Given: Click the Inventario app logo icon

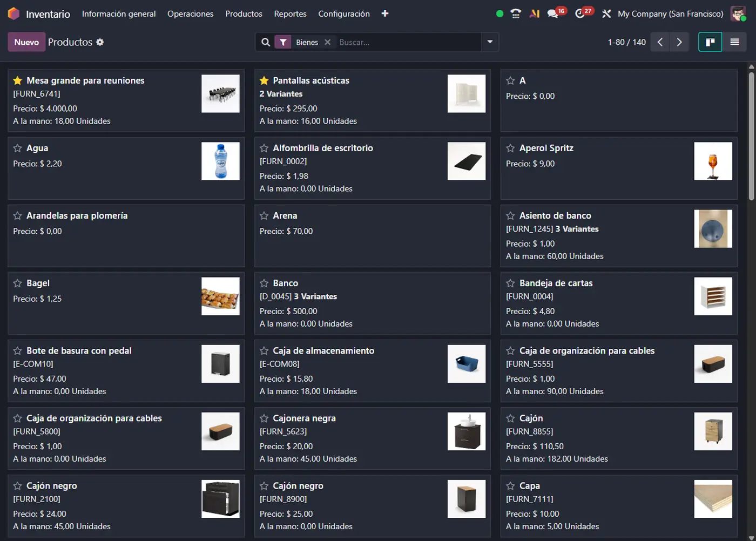Looking at the screenshot, I should point(13,13).
